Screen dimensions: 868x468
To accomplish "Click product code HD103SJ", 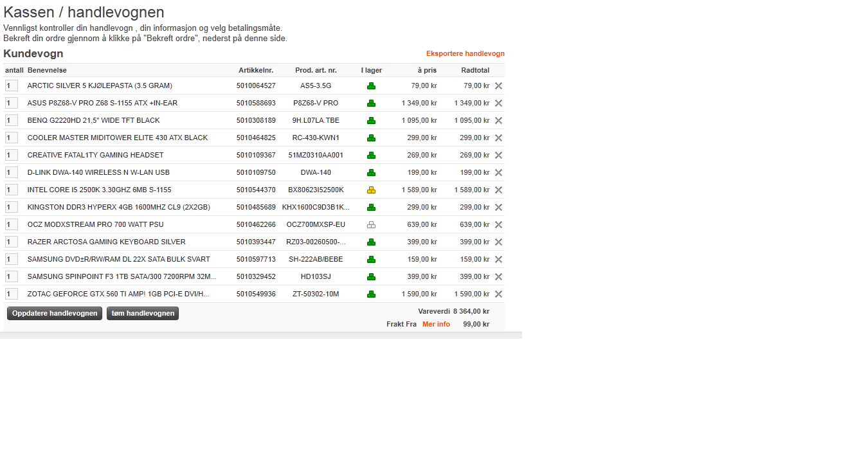I will coord(316,276).
